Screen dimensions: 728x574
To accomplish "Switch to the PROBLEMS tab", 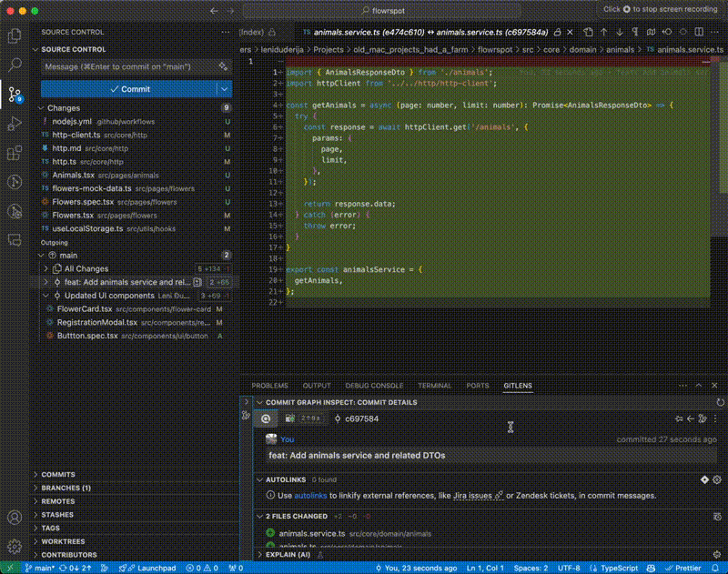I will 269,386.
